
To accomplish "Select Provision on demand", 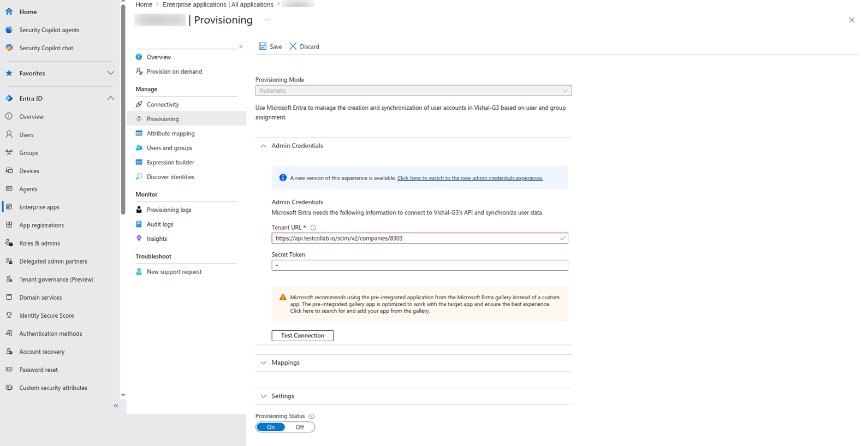I will 174,72.
